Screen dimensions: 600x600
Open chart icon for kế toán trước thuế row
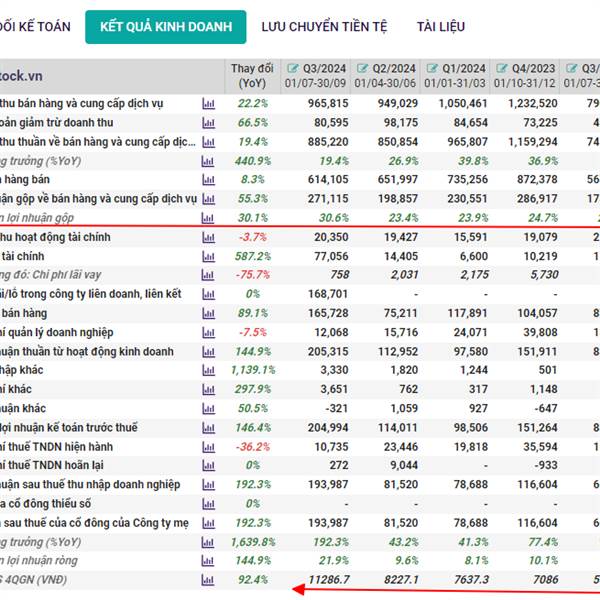tap(208, 428)
